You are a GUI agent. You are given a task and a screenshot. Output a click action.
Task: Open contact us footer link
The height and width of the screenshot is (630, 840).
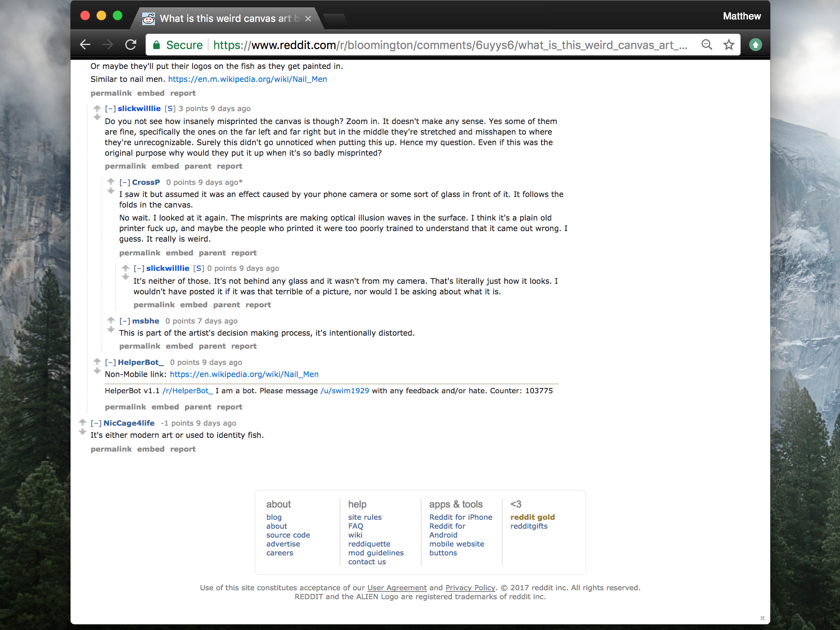click(367, 562)
